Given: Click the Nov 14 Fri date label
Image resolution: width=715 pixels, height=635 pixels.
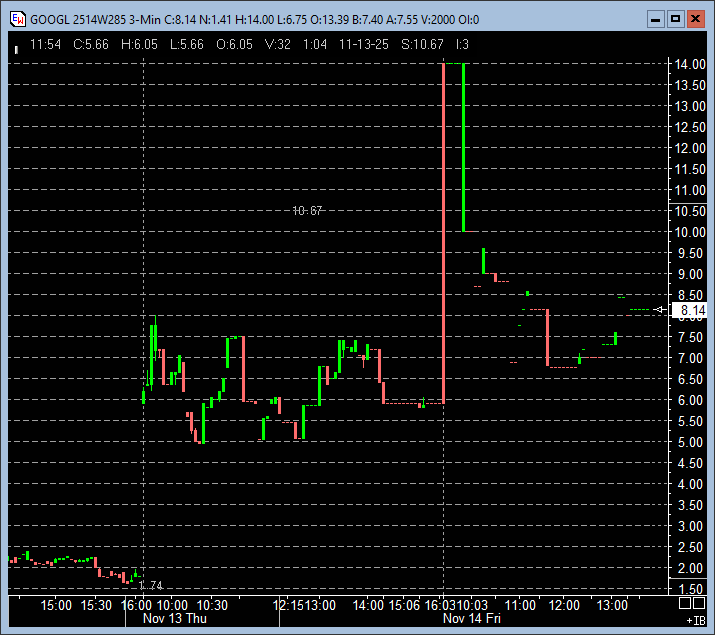Looking at the screenshot, I should 472,619.
